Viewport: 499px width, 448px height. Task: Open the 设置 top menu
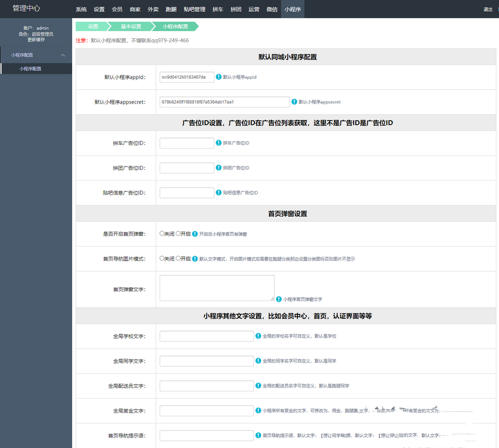[x=99, y=9]
